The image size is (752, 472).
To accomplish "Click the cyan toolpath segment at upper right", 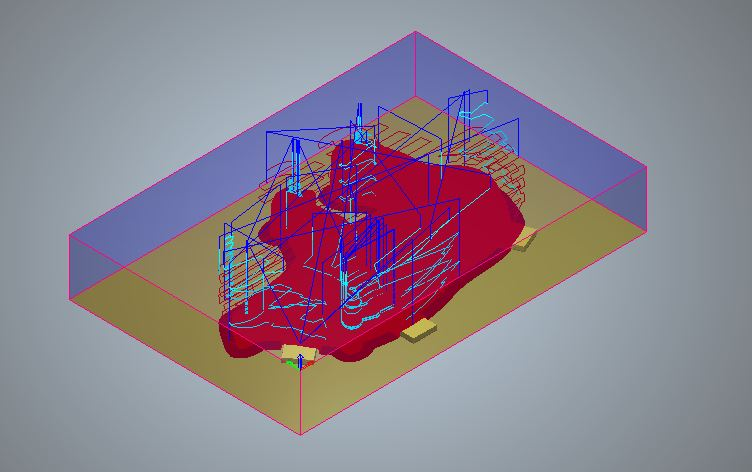I will 480,108.
